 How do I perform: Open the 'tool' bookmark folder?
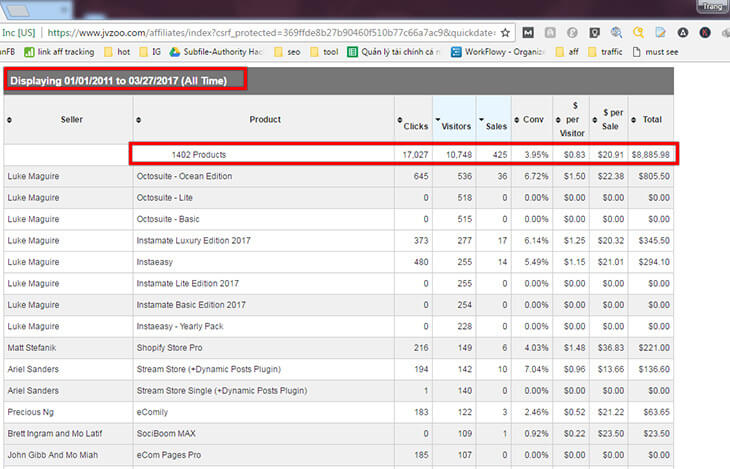click(x=324, y=52)
